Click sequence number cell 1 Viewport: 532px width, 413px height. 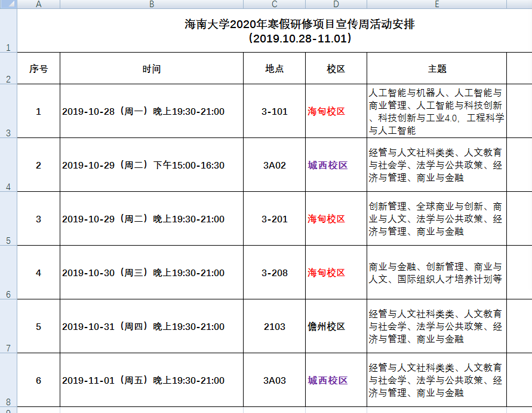(38, 111)
